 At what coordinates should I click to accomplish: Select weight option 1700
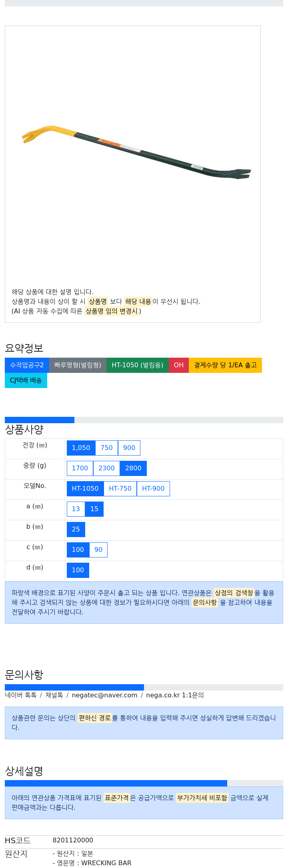coord(80,468)
